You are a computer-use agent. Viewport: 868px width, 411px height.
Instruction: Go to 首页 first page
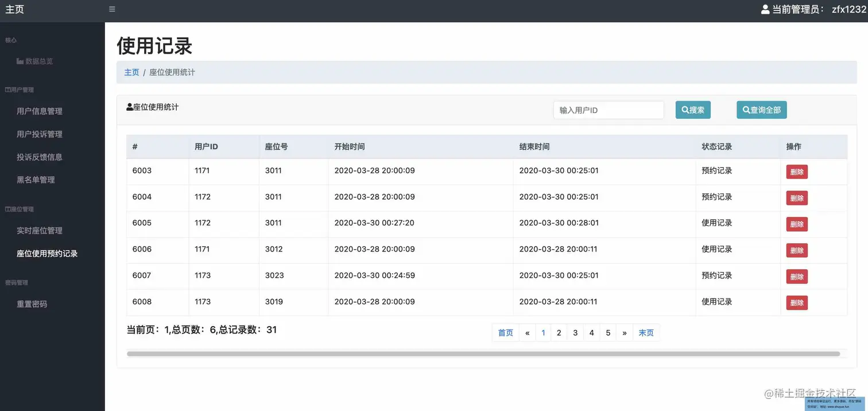[x=506, y=333]
